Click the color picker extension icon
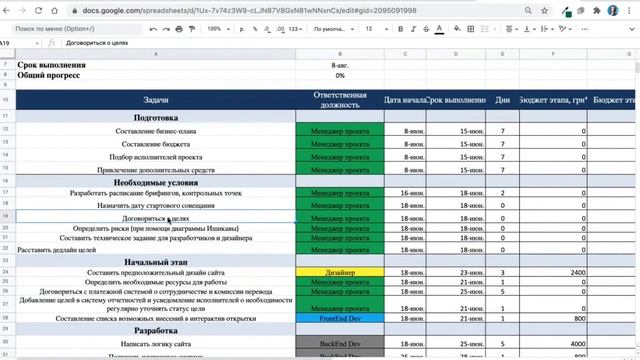This screenshot has width=640, height=360. (x=567, y=11)
